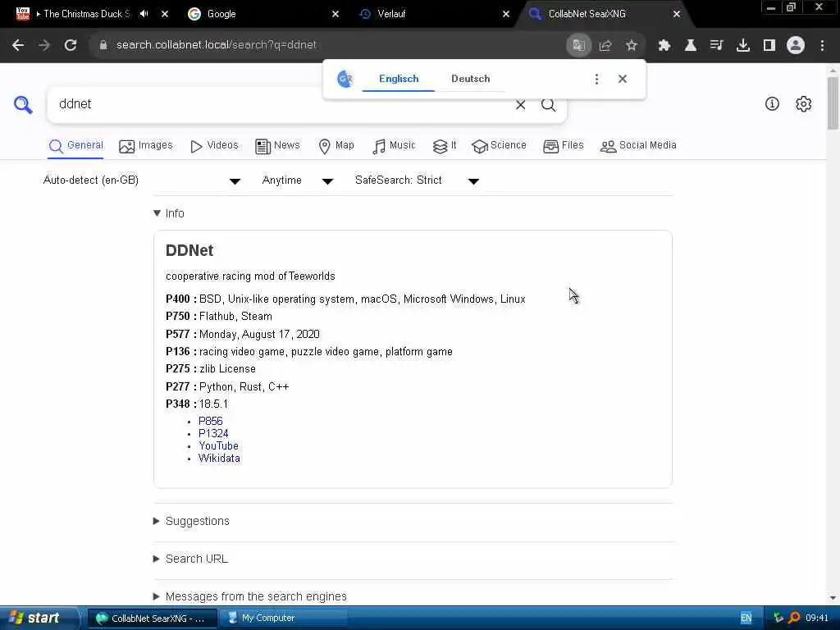Click the browser forward arrow

tap(44, 46)
